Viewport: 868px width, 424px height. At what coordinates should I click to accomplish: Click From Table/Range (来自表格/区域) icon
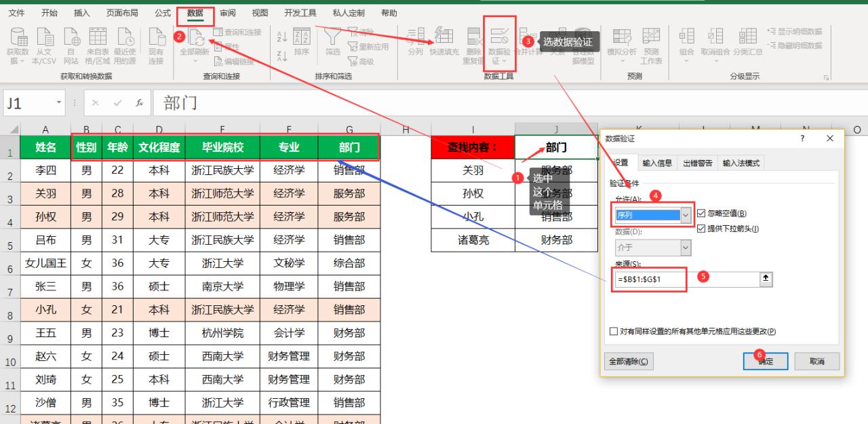(x=98, y=37)
